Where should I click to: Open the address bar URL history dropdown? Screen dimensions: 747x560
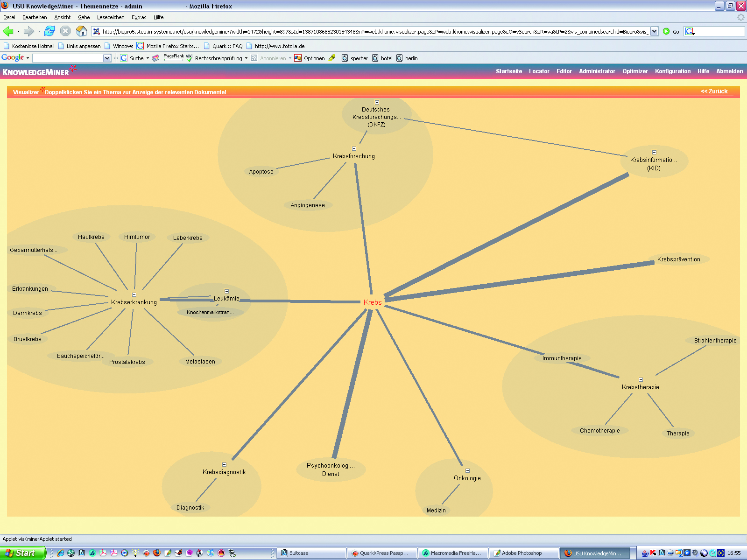tap(654, 31)
